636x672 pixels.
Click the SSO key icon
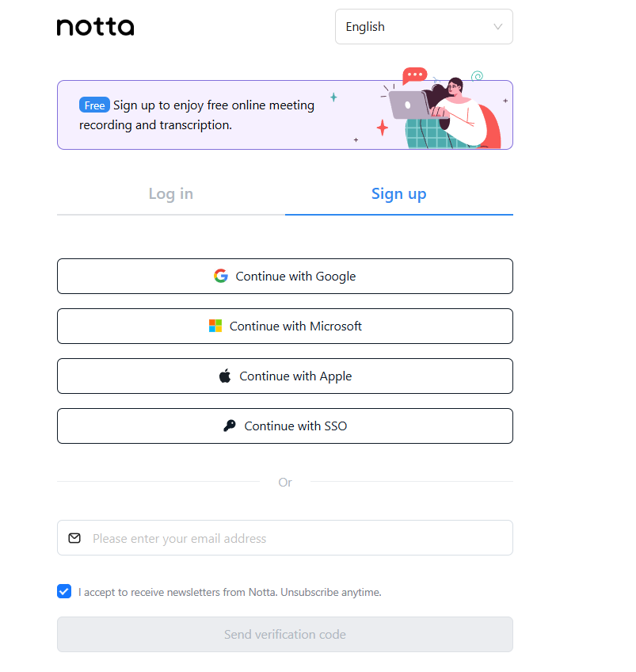pos(230,426)
